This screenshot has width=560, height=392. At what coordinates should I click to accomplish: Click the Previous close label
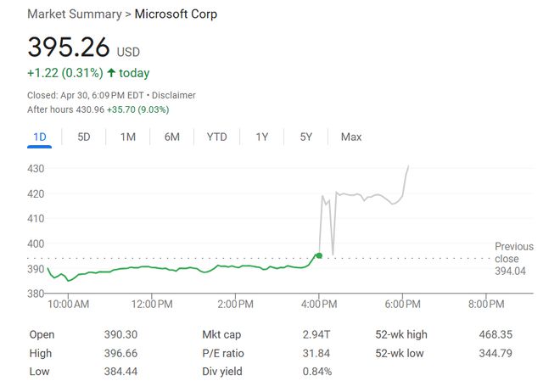point(514,252)
